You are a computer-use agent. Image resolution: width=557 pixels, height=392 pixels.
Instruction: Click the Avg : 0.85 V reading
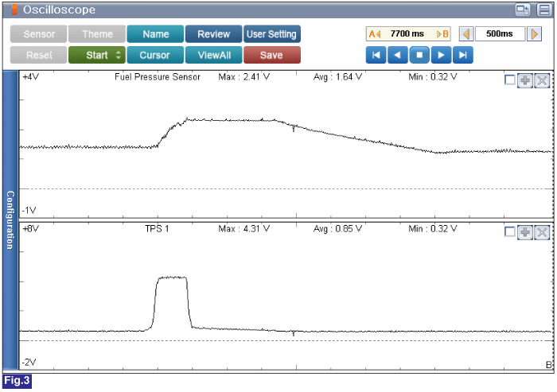tap(337, 229)
